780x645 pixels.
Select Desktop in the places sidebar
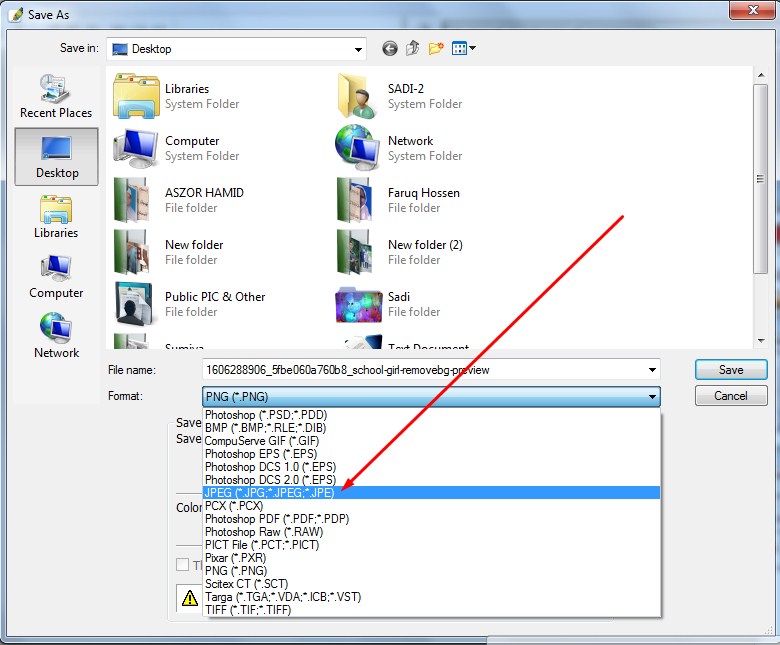click(56, 157)
